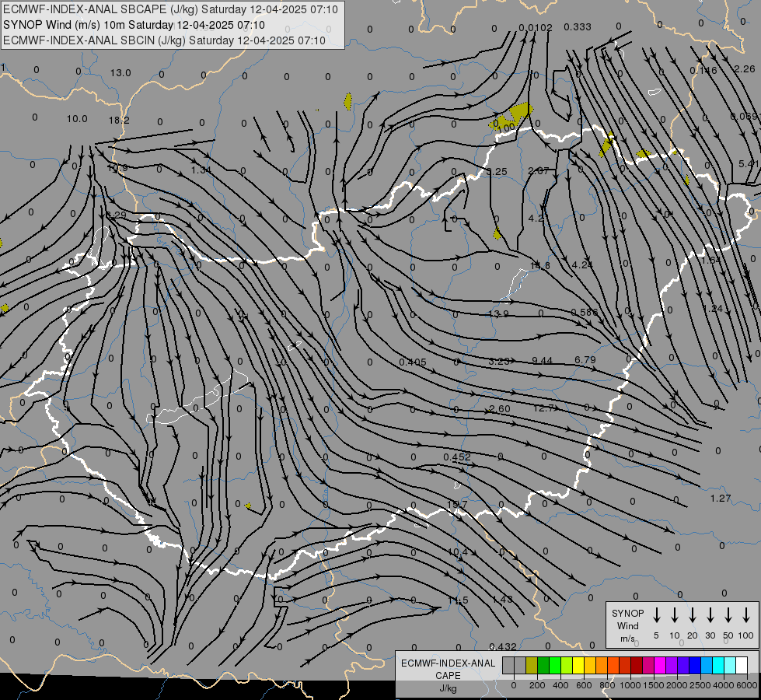This screenshot has height=700, width=761.
Task: Click the wind arrow above the 5 m/s label
Action: point(657,614)
